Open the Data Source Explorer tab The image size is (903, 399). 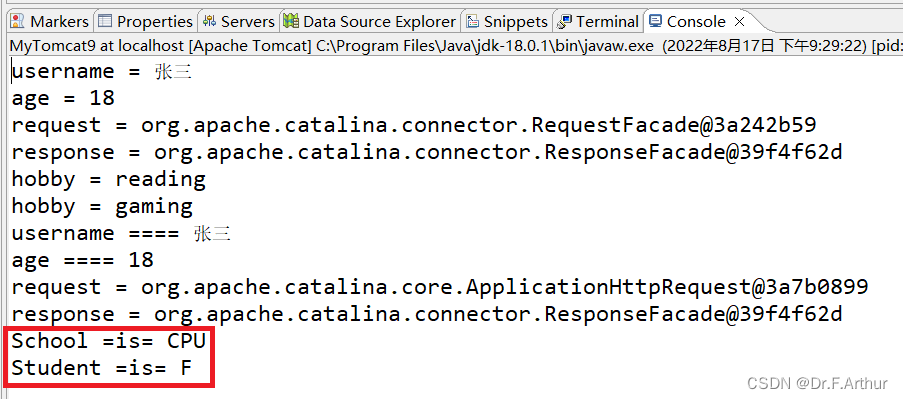click(370, 21)
